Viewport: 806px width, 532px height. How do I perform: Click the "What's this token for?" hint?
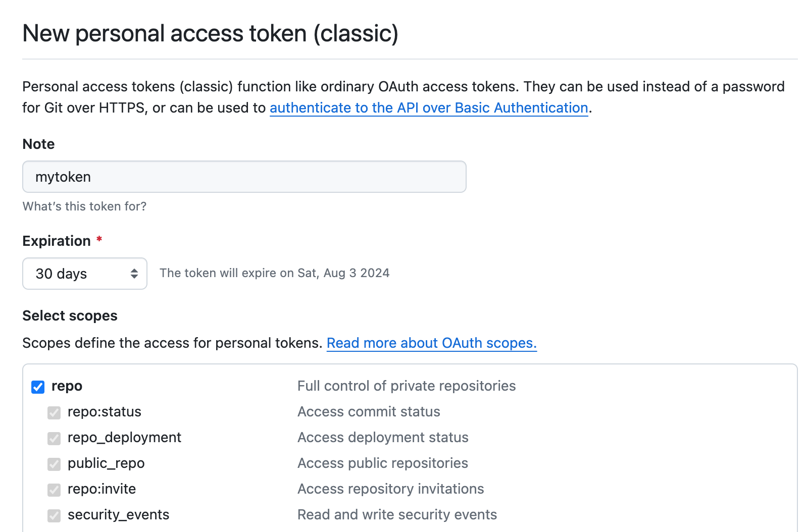click(84, 206)
